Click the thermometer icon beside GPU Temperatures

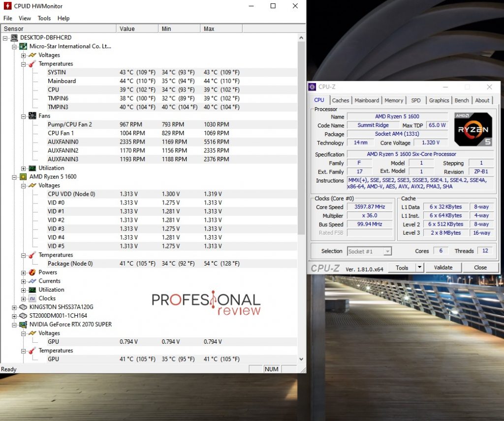32,351
